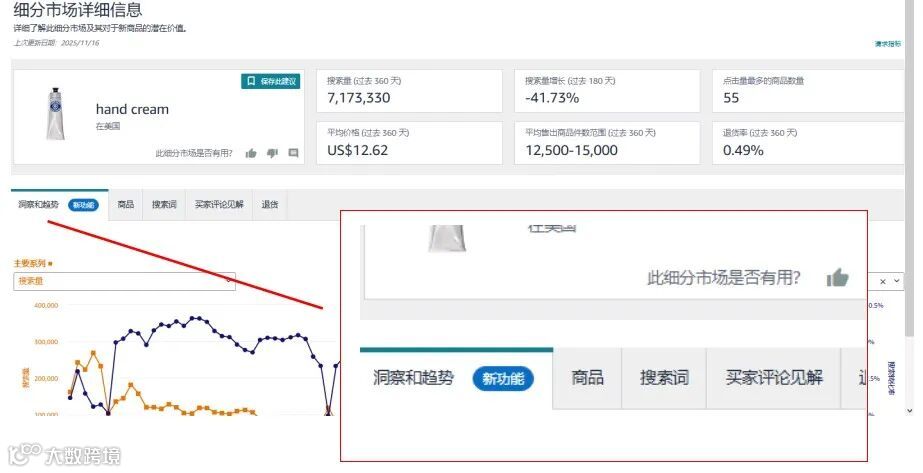
Task: Click the 搜索量 7,173,330 metric card
Action: [409, 91]
